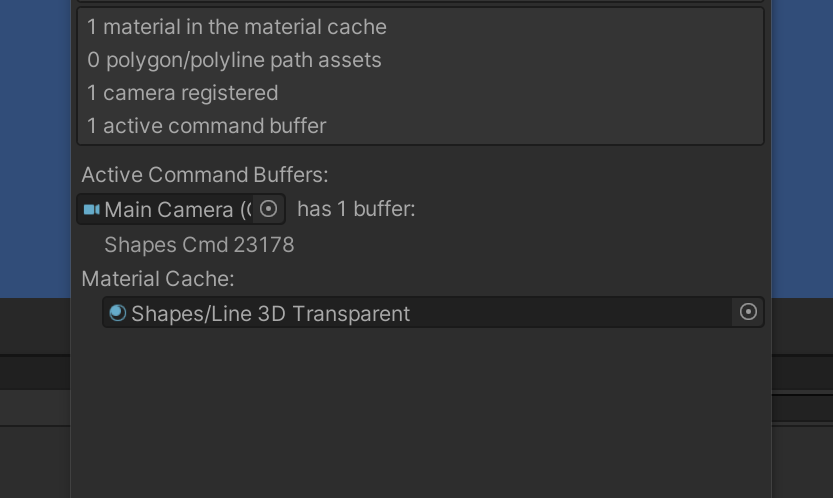The image size is (833, 498).
Task: Click the '0 polygon/polyline path assets' line
Action: (x=234, y=60)
